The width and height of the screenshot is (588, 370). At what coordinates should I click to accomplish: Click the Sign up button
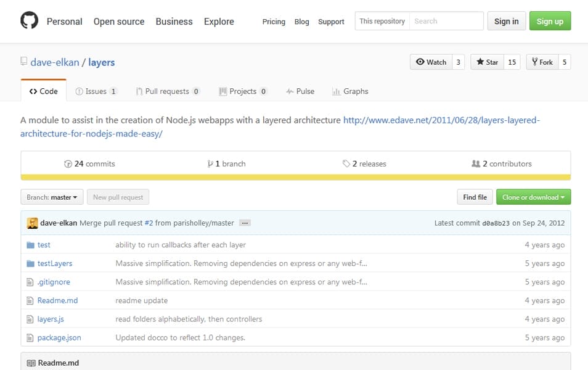coord(550,21)
